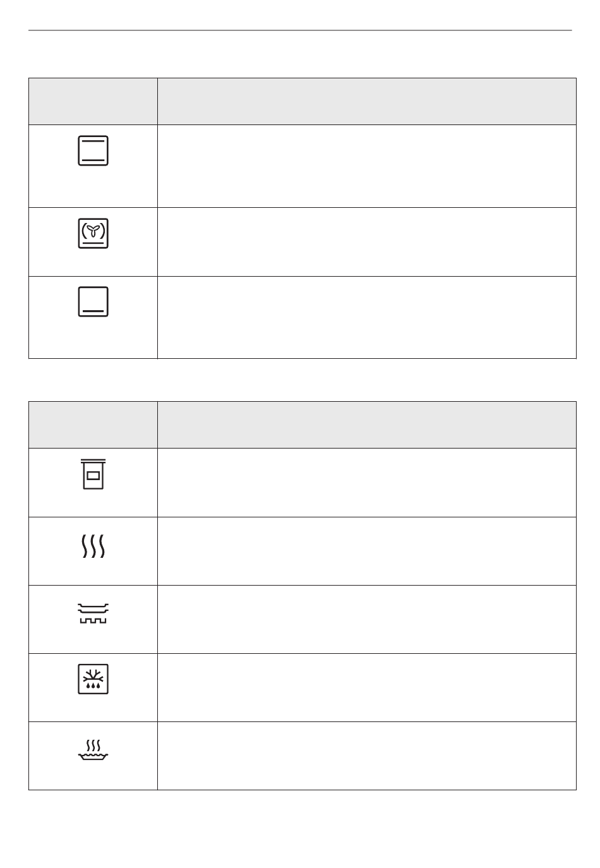Select the wide grey header of first table
600x868 pixels.
(367, 102)
